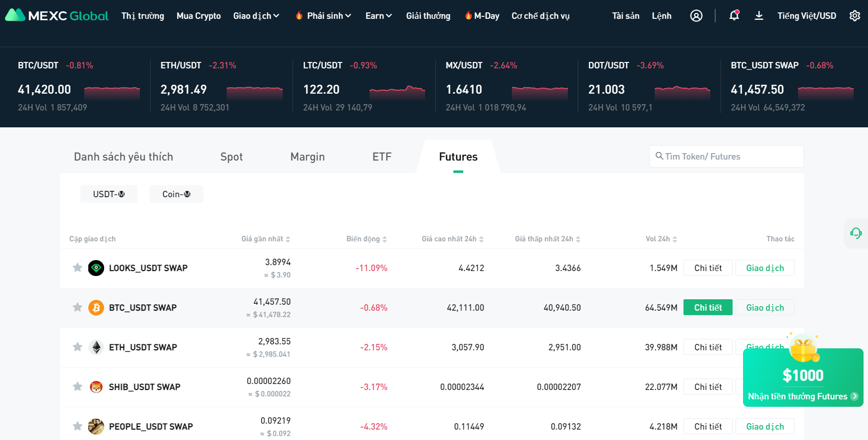Favorite ETH_USDT SWAP with the star

click(x=77, y=347)
